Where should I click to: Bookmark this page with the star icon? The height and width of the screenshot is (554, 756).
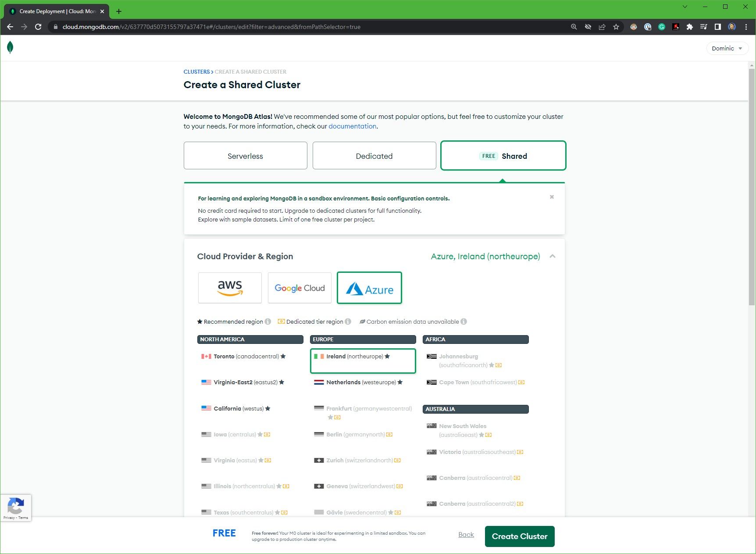[616, 27]
